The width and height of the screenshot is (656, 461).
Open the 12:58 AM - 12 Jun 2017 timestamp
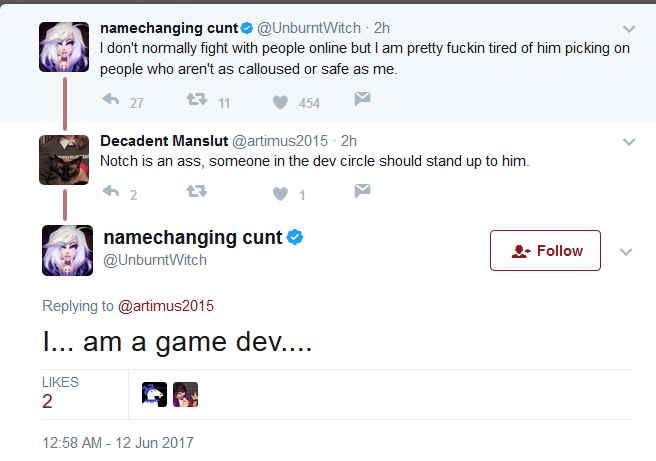(118, 443)
